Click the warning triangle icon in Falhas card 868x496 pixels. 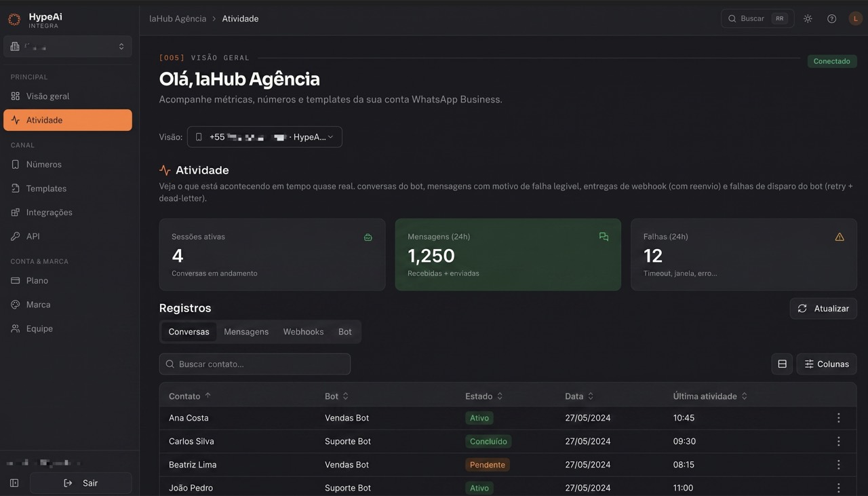pyautogui.click(x=840, y=237)
